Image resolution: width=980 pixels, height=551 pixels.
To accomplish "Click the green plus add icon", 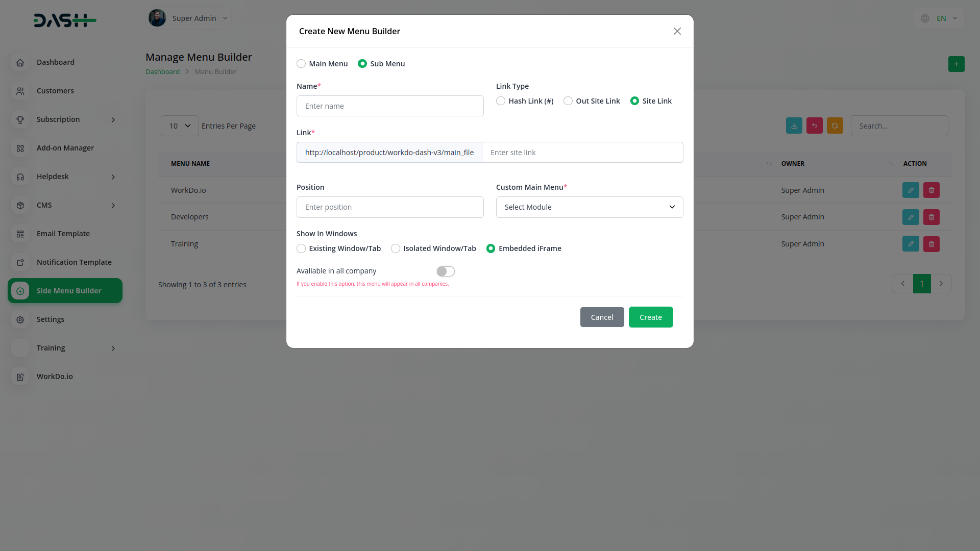I will coord(956,64).
